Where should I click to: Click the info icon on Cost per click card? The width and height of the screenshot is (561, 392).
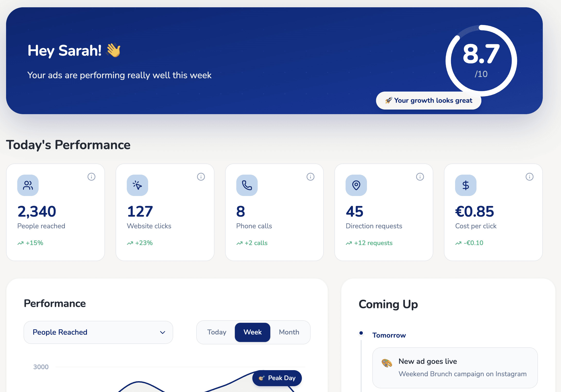[x=529, y=177]
